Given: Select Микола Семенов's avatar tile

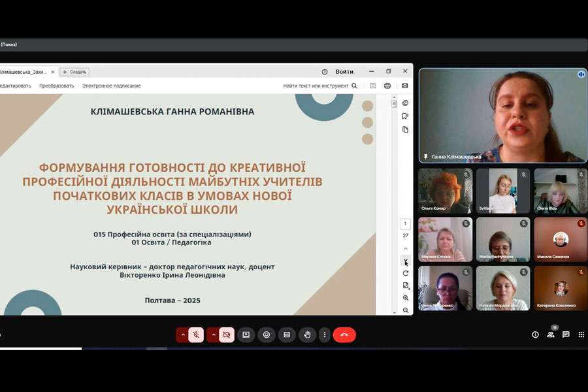Looking at the screenshot, I should (561, 239).
